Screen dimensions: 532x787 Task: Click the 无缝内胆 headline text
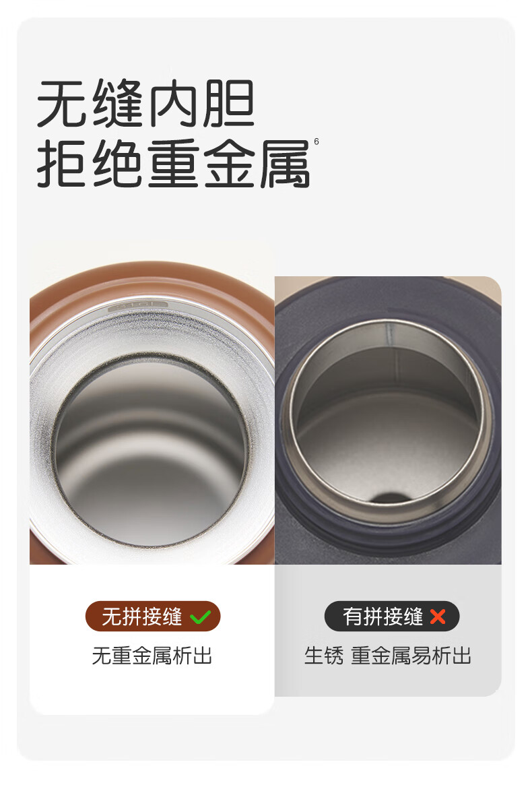(x=146, y=104)
